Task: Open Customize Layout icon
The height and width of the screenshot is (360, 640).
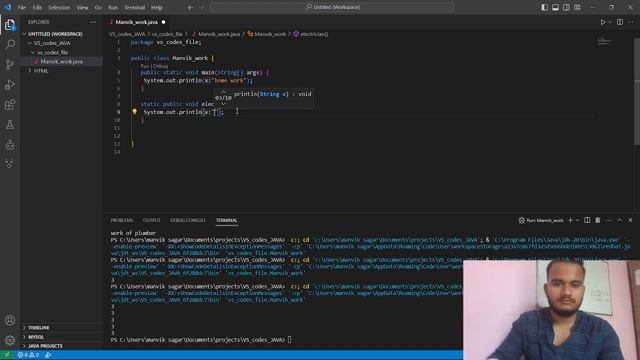Action: pos(577,7)
